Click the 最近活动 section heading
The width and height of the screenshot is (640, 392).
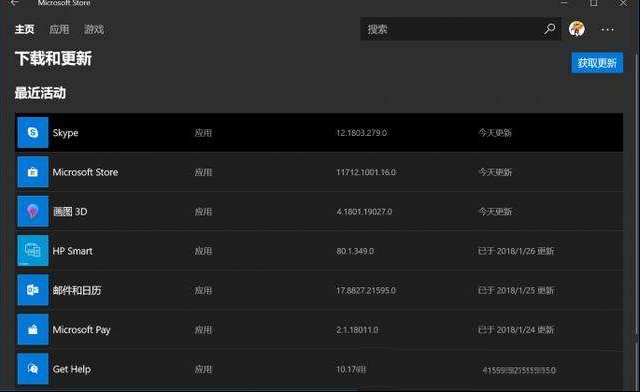coord(40,93)
